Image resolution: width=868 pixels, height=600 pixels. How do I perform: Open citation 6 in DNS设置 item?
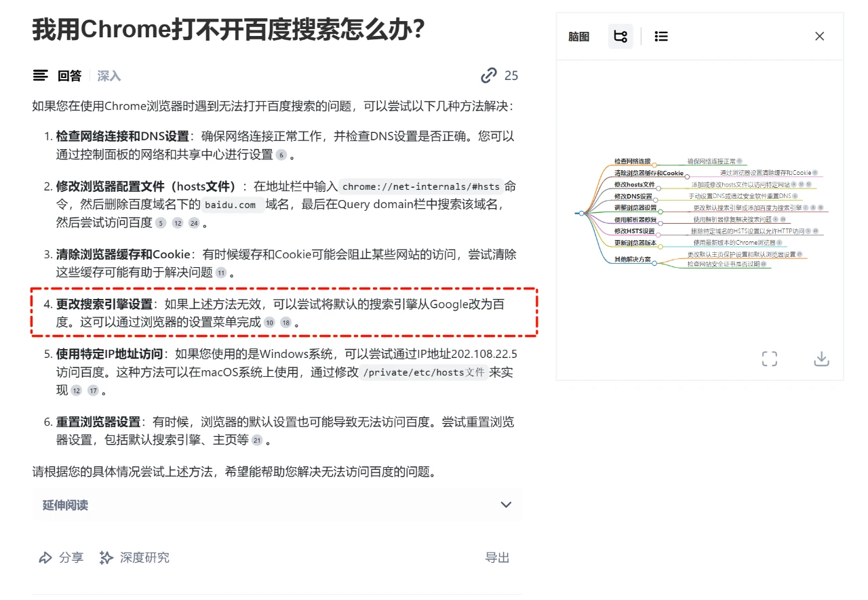(x=281, y=155)
